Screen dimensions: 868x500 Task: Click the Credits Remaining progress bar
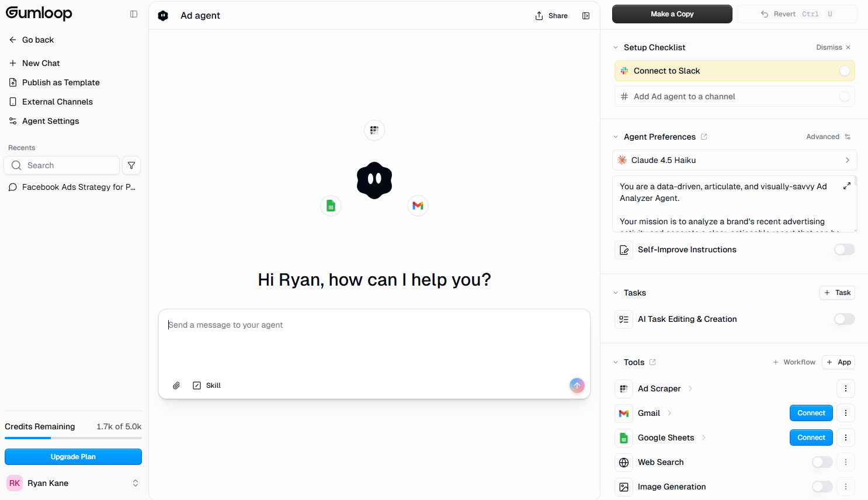point(73,438)
